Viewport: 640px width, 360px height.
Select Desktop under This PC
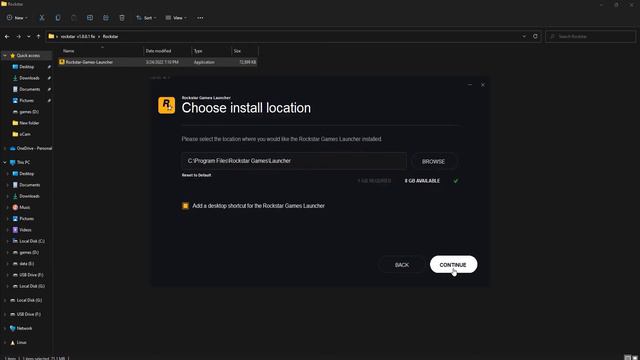pyautogui.click(x=26, y=173)
